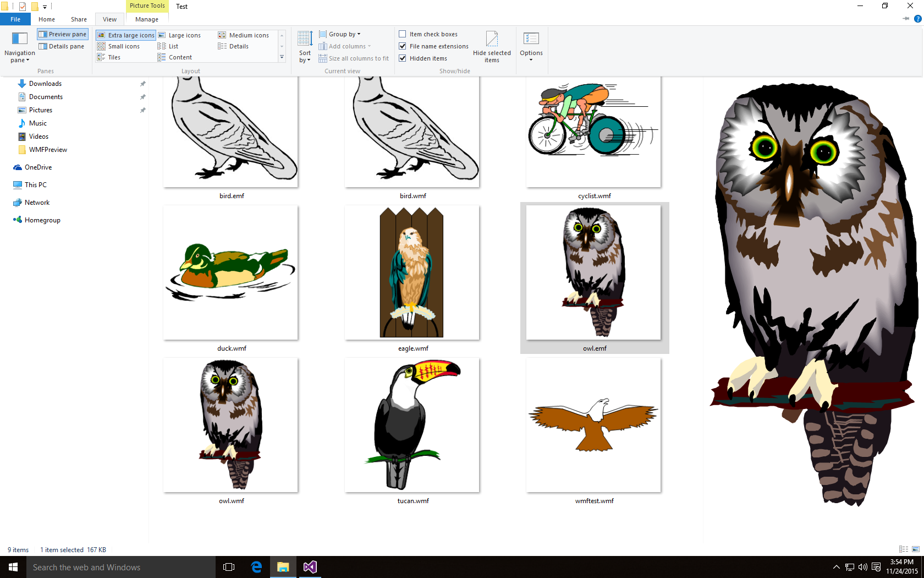The image size is (924, 578).
Task: Open the Windows Start button
Action: pyautogui.click(x=13, y=567)
